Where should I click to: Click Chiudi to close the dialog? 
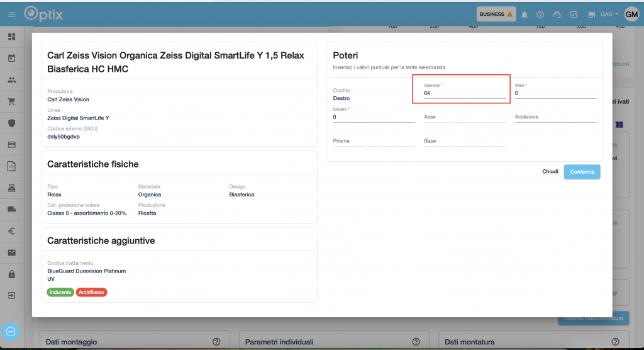pos(550,172)
